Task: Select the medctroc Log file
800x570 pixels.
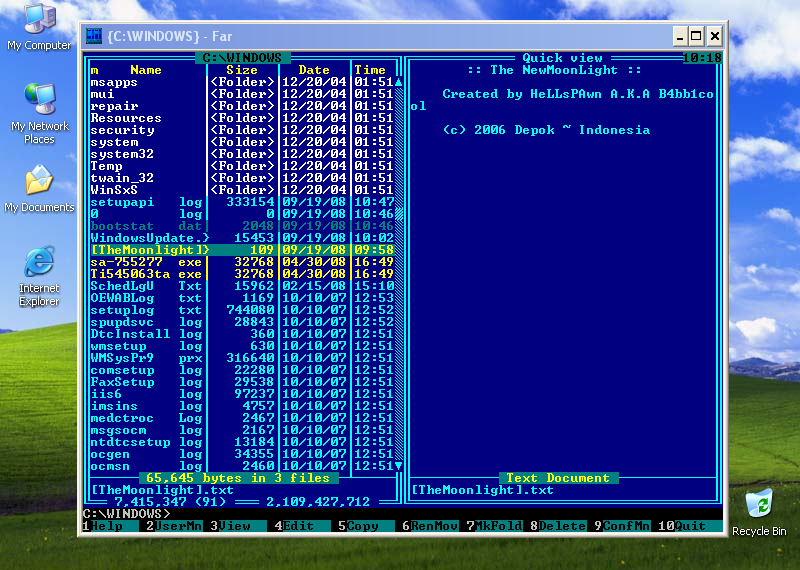Action: (242, 418)
